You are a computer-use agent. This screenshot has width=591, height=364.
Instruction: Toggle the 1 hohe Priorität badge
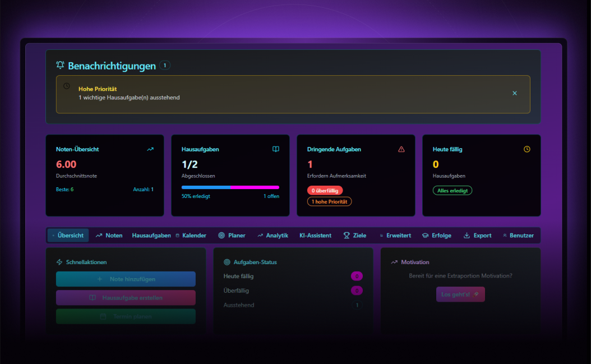click(330, 201)
